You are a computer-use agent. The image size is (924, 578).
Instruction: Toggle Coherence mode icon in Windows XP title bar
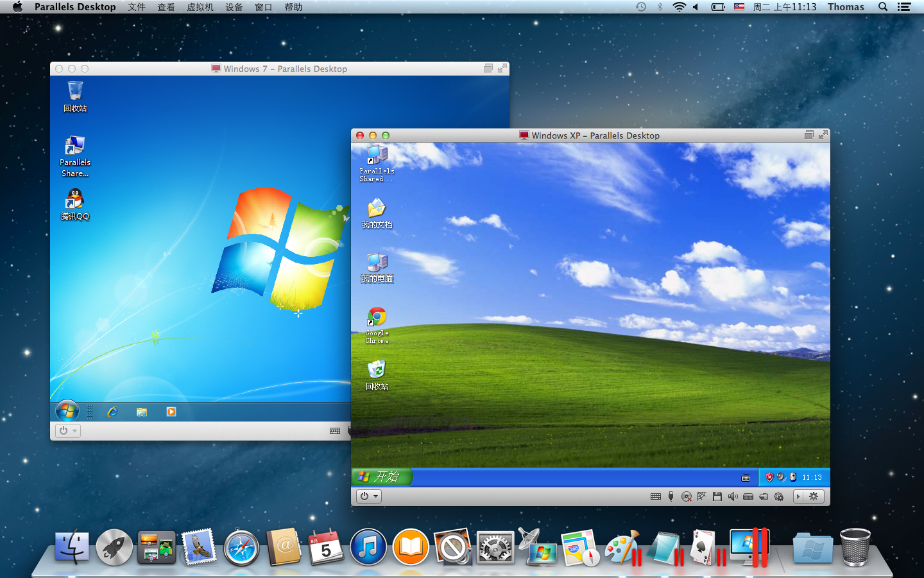pyautogui.click(x=809, y=135)
